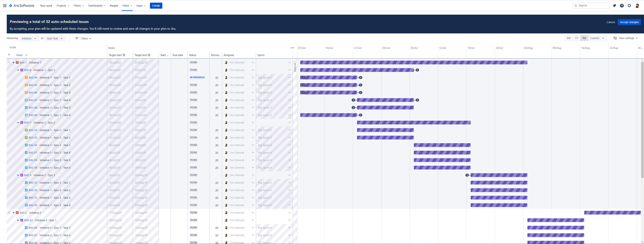This screenshot has height=244, width=644.
Task: Open the Dashboards menu
Action: point(97,5)
